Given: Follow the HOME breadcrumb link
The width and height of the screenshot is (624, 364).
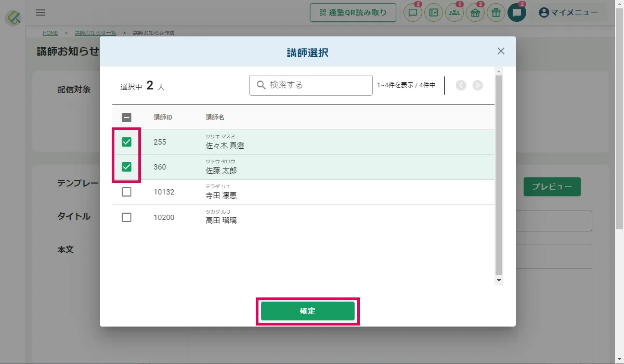Looking at the screenshot, I should tap(50, 33).
